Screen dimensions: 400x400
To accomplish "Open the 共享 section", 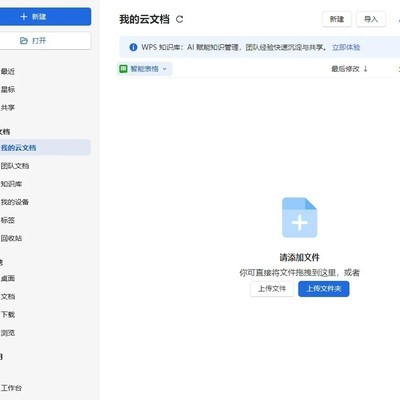I will (x=8, y=108).
